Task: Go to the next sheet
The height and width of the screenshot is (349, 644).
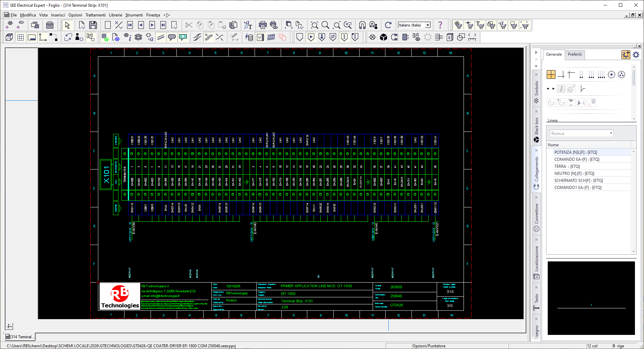Action: (x=152, y=25)
